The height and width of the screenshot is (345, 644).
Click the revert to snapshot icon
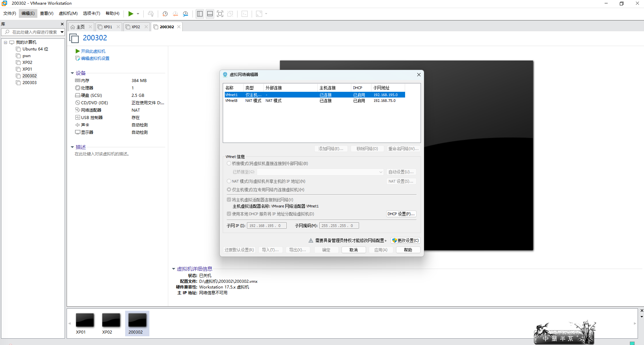175,14
